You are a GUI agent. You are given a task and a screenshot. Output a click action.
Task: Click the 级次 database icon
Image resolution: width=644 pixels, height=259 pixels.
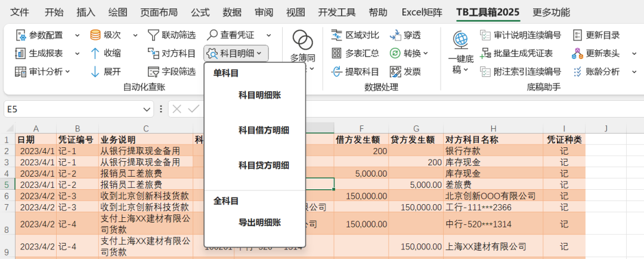(x=95, y=35)
